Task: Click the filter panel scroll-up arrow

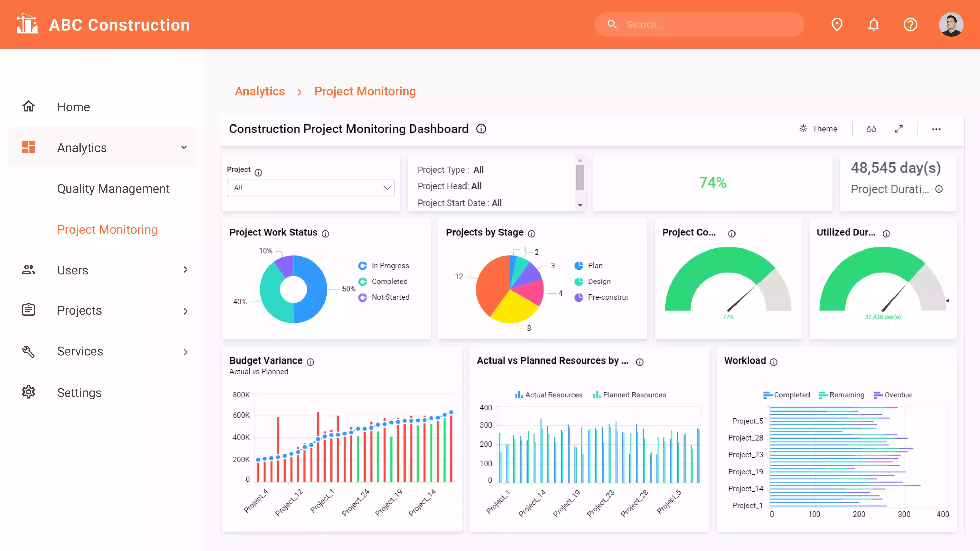Action: [580, 160]
